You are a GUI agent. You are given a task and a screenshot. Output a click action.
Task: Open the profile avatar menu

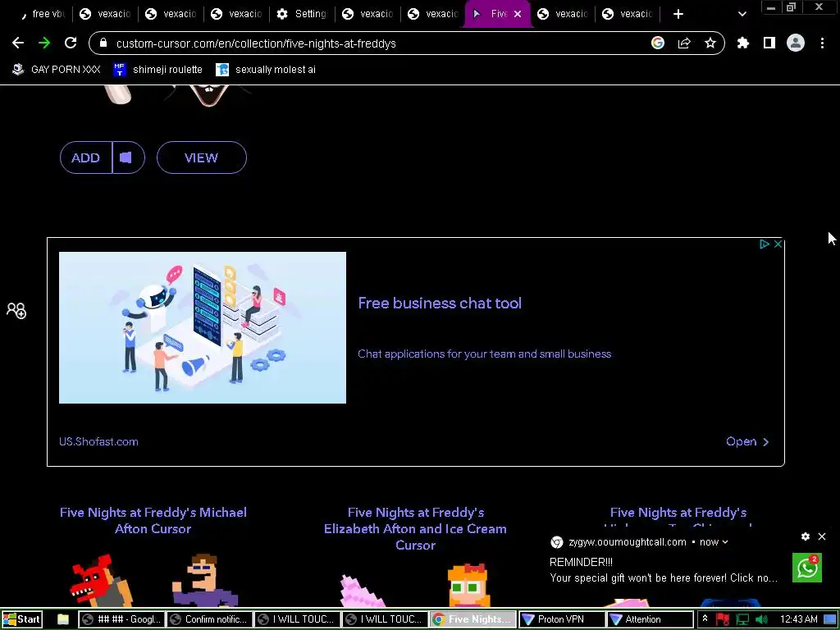coord(796,43)
